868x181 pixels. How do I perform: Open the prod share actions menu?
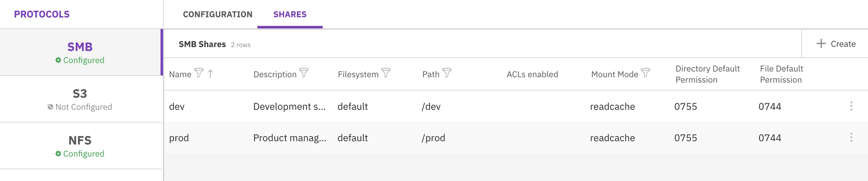[x=851, y=137]
